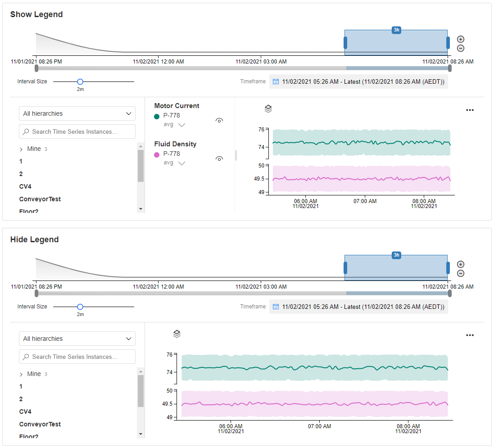Click the search magnifier icon in Hide Legend

pos(26,357)
